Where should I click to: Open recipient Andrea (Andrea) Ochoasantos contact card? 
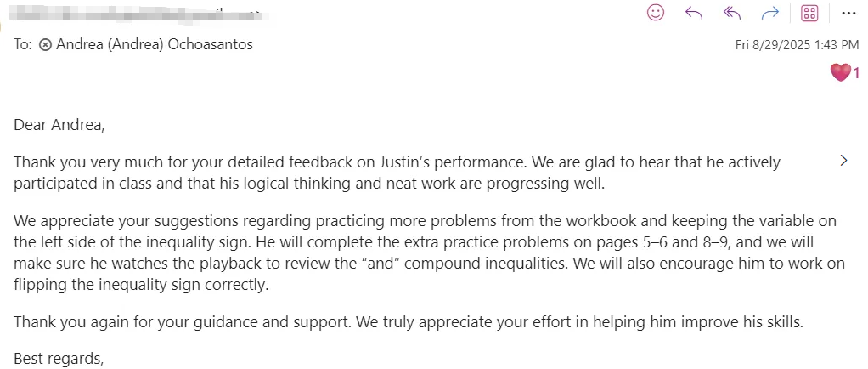155,44
